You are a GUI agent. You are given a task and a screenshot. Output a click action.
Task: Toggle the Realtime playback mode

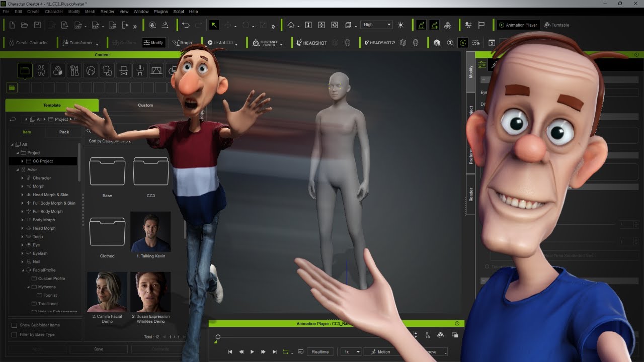pyautogui.click(x=320, y=352)
